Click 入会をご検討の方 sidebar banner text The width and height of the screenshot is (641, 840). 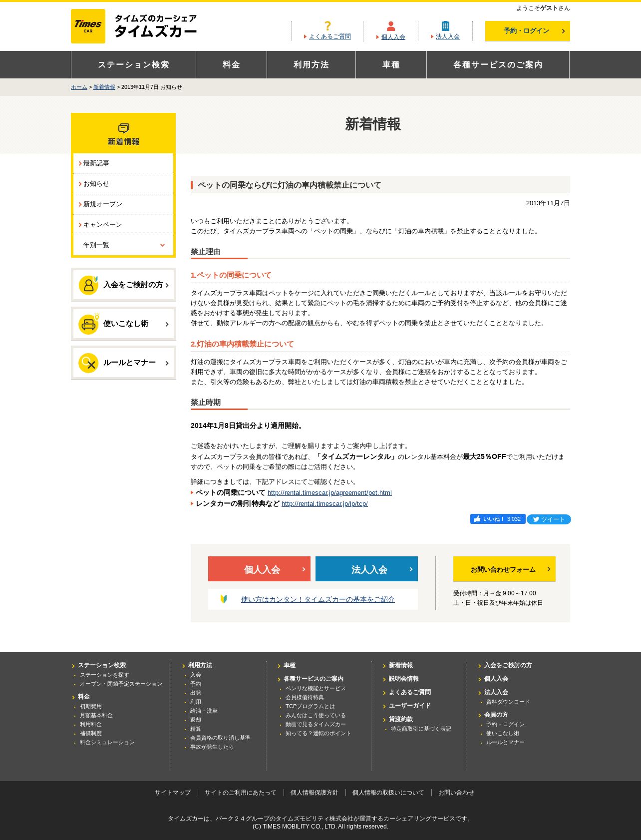(x=133, y=285)
